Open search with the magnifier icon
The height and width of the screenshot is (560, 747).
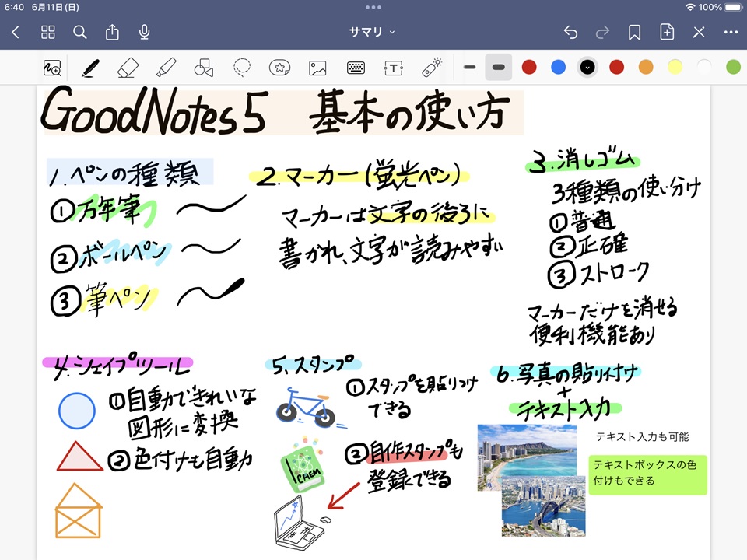coord(80,32)
